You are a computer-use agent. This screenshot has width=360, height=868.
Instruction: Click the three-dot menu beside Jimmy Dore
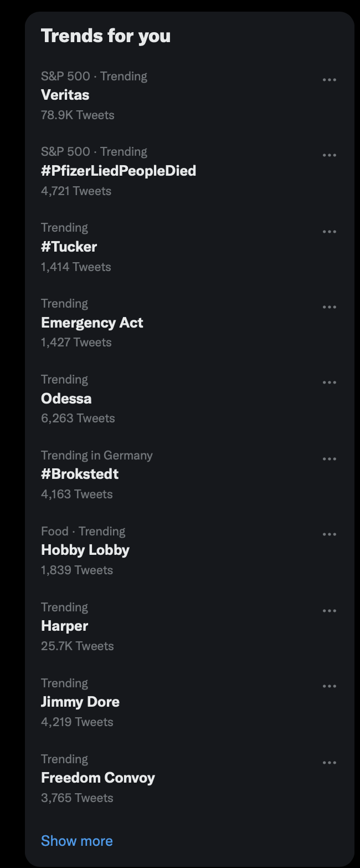330,686
